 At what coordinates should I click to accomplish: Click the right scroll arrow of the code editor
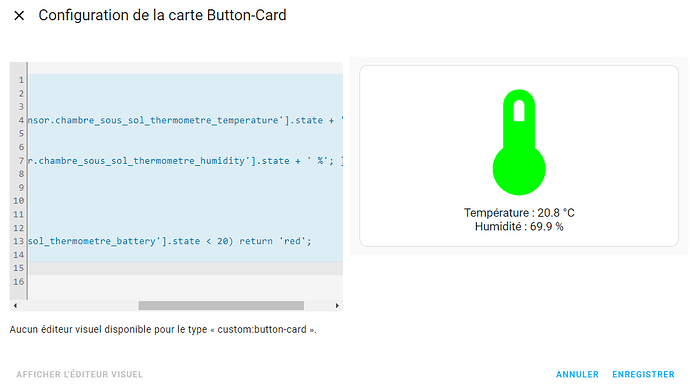[x=337, y=306]
